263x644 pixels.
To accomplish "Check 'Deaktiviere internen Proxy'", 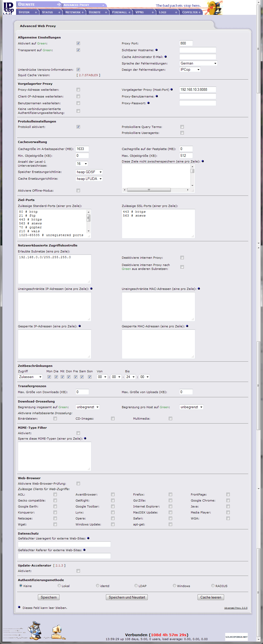I will (182, 258).
